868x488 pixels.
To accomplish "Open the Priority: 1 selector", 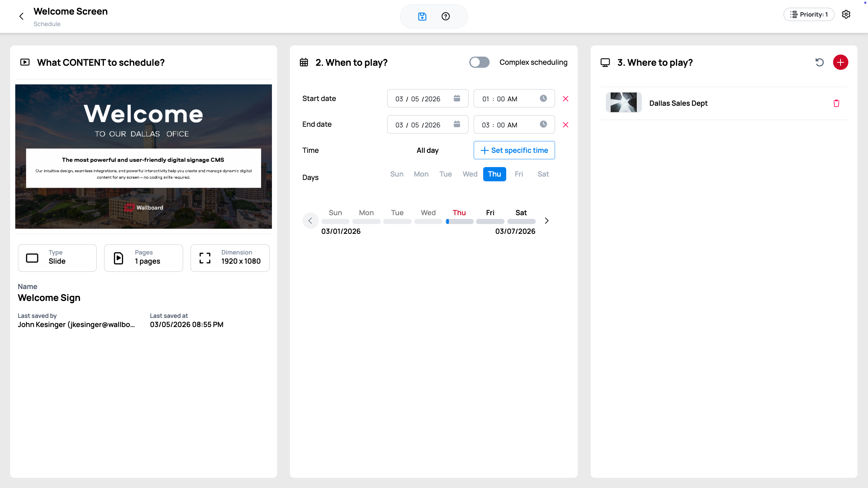I will (809, 14).
